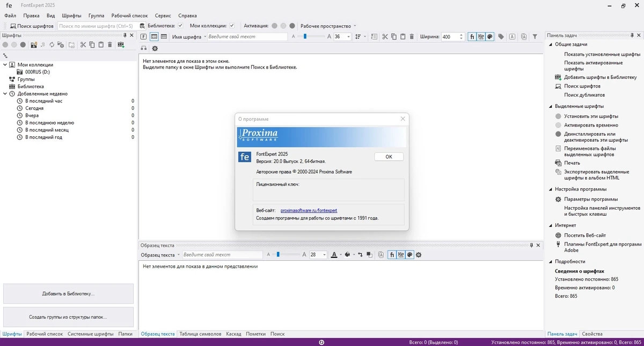The image size is (644, 346).
Task: Open the Файл menu
Action: point(10,16)
